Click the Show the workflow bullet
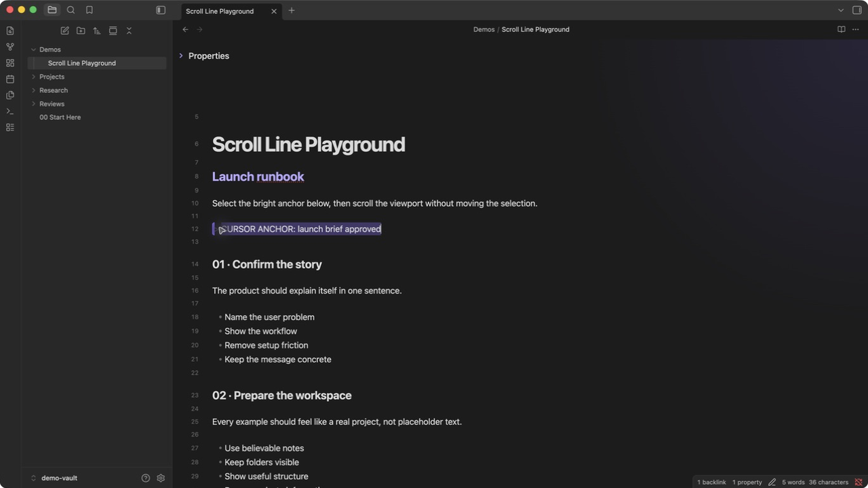 click(260, 331)
